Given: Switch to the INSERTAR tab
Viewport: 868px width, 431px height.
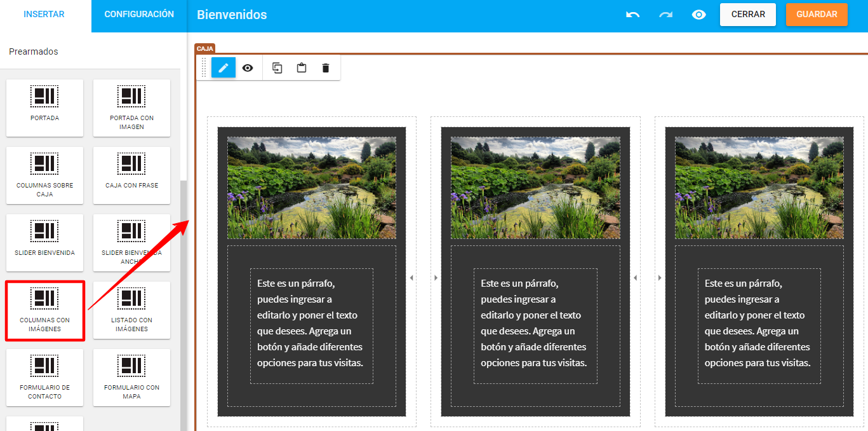Looking at the screenshot, I should coord(44,15).
